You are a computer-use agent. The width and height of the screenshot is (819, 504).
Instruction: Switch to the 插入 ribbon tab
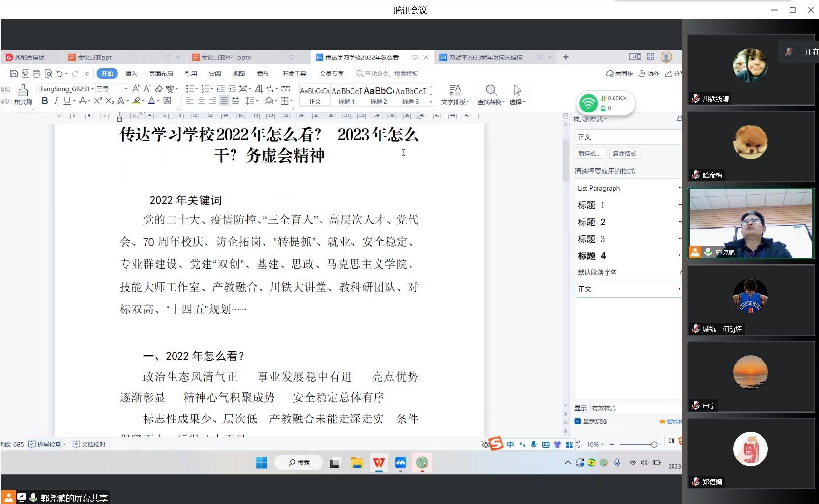pos(131,74)
